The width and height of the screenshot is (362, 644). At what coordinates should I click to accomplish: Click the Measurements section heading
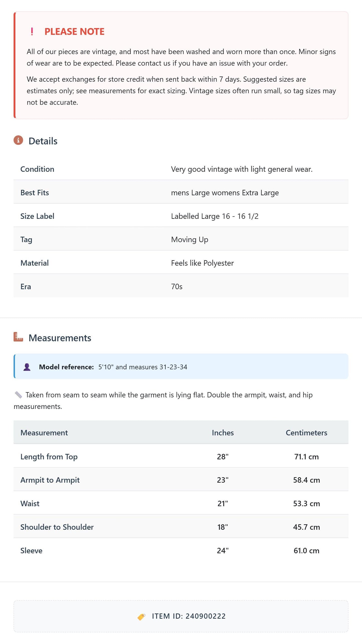pos(60,338)
